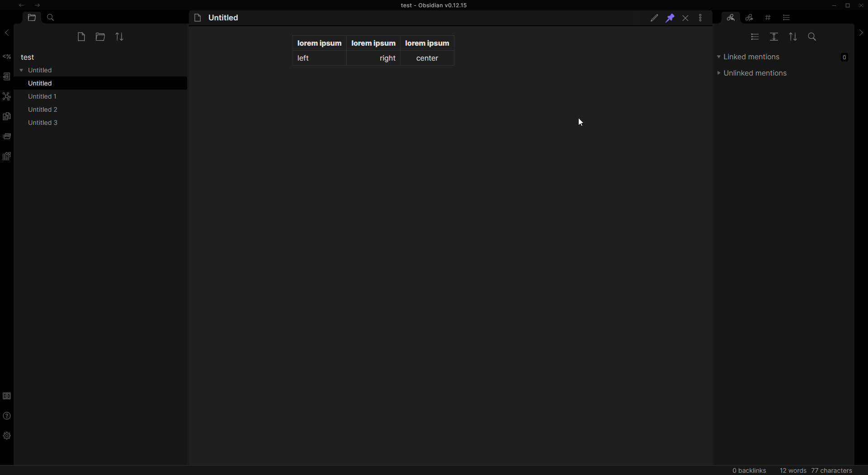Select the outline tab in right sidebar
Viewport: 868px width, 475px height.
point(787,18)
